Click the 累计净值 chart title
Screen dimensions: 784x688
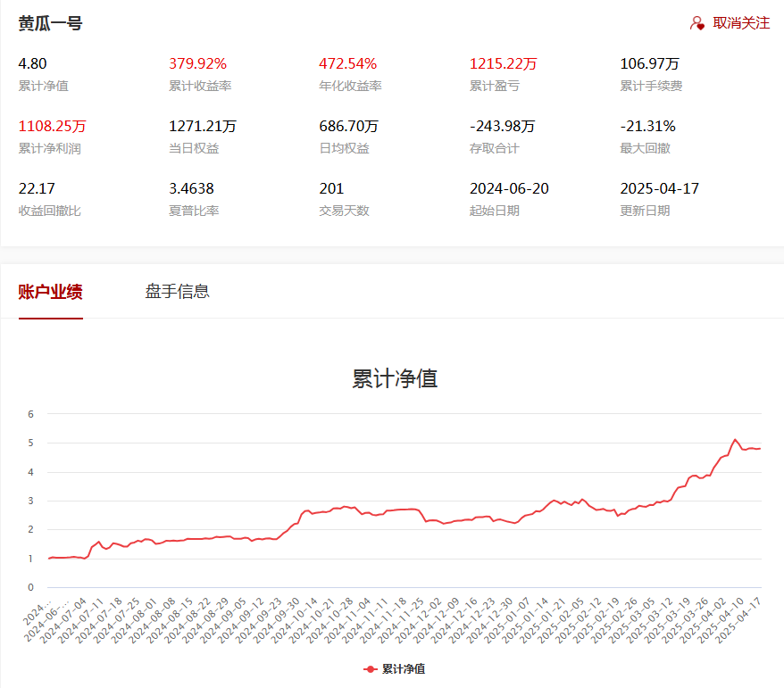[395, 378]
